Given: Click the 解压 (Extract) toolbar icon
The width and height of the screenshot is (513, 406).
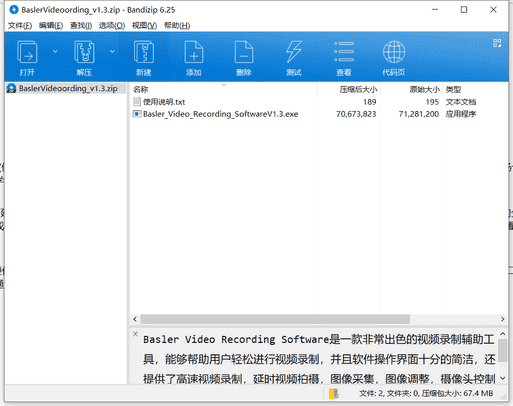Looking at the screenshot, I should point(84,52).
